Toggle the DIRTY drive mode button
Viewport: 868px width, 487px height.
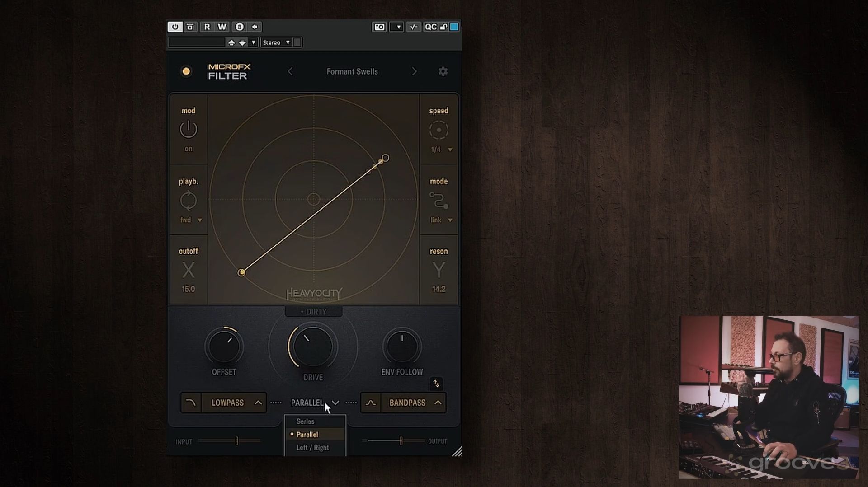[313, 312]
